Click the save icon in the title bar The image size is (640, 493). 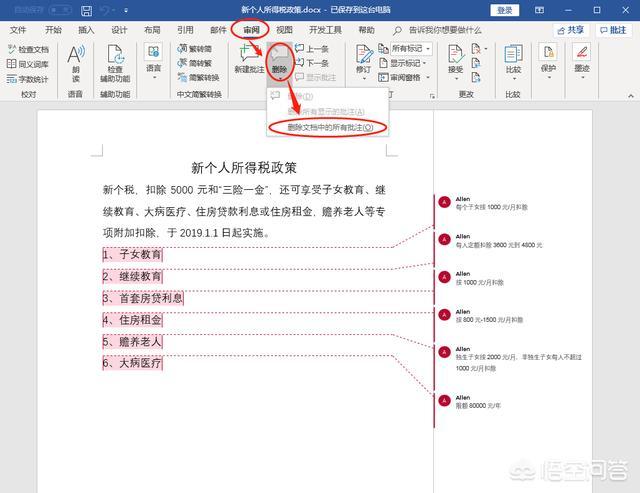tap(87, 10)
